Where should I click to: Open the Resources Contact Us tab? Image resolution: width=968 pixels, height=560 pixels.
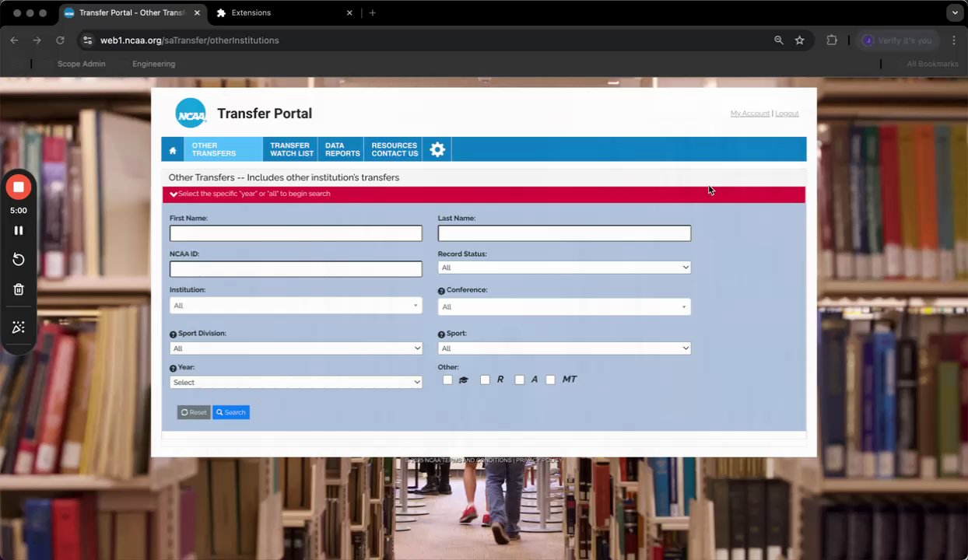tap(395, 149)
